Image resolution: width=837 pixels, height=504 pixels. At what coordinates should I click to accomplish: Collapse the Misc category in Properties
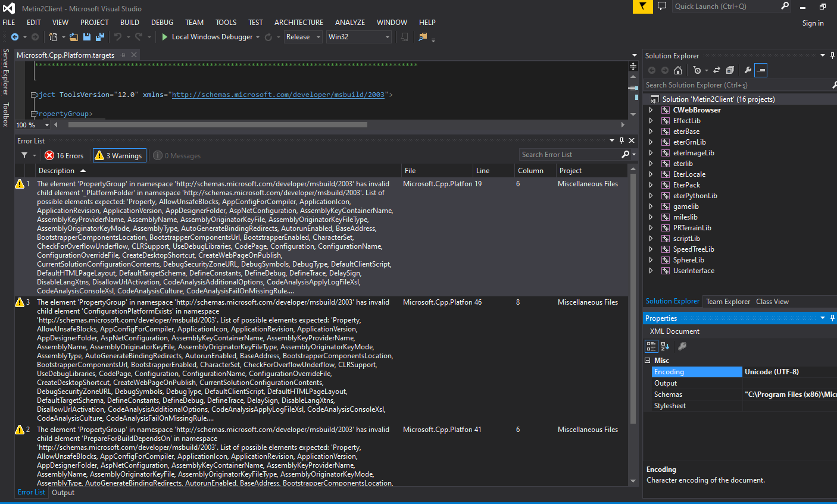pos(648,361)
